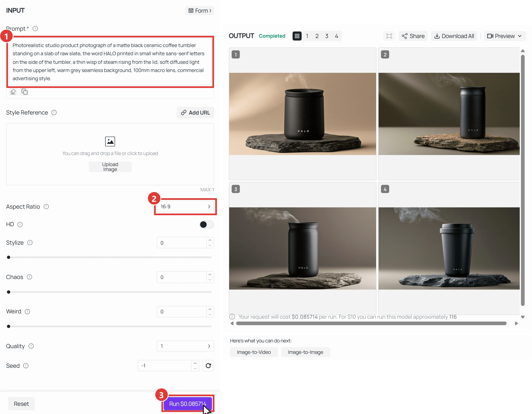Open the Prompt info tooltip icon
Viewport: 532px width, 414px height.
pos(35,29)
